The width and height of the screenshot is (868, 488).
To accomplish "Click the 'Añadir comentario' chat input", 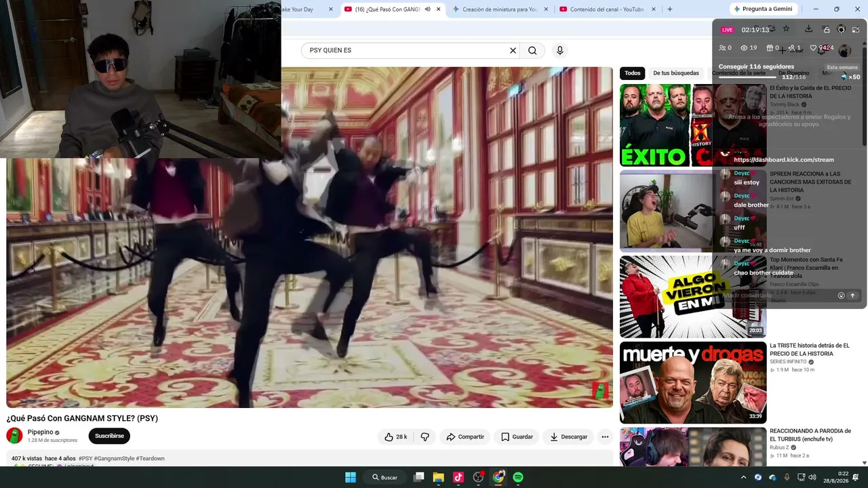I will tap(777, 296).
